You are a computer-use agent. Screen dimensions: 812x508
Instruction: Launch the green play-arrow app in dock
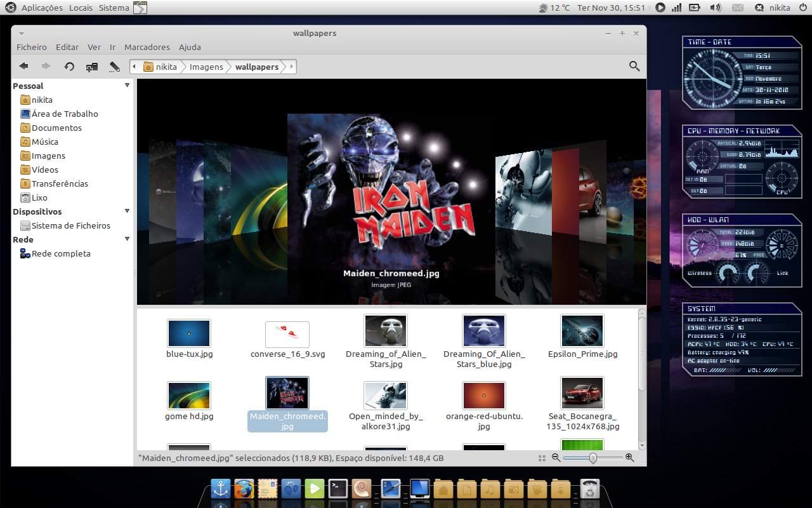[x=315, y=489]
